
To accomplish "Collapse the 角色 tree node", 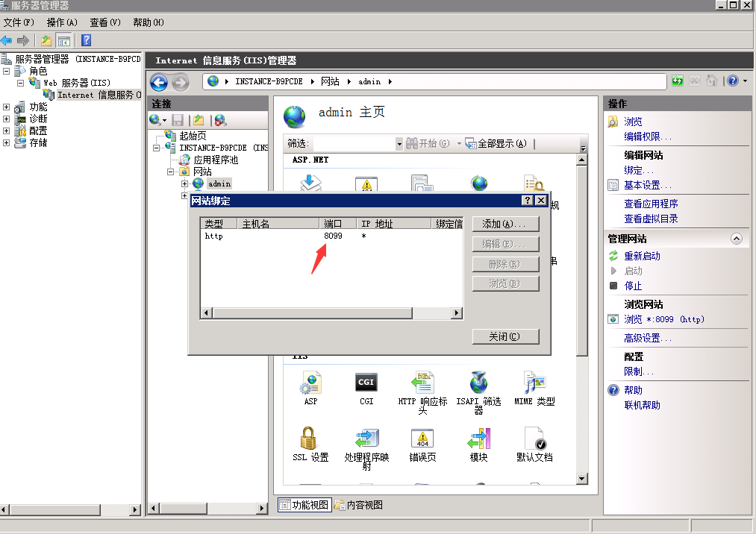I will 6,72.
